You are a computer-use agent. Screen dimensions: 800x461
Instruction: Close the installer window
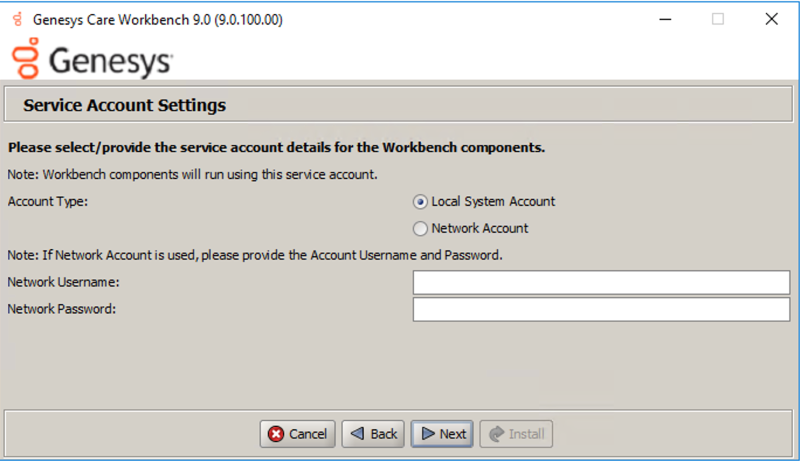(771, 19)
